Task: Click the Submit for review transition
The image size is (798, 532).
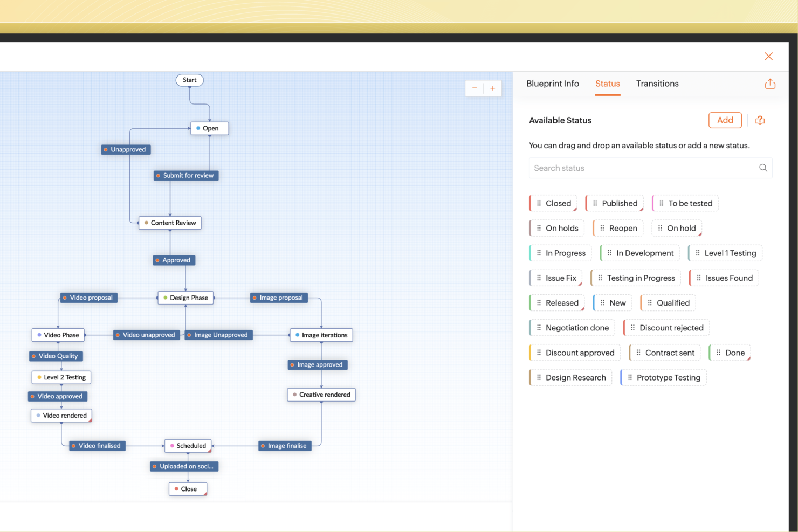Action: pyautogui.click(x=186, y=176)
